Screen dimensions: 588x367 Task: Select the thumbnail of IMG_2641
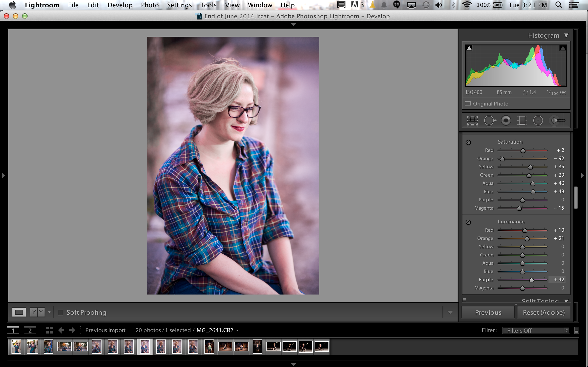(145, 347)
